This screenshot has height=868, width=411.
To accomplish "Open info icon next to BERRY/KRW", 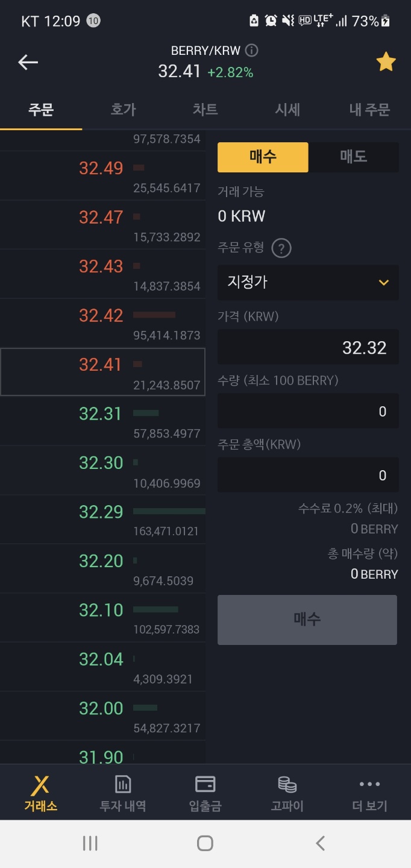I will pyautogui.click(x=252, y=51).
